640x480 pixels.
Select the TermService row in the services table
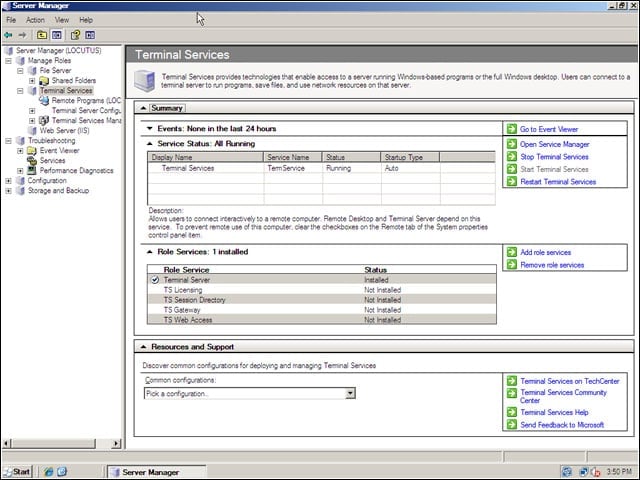click(321, 168)
